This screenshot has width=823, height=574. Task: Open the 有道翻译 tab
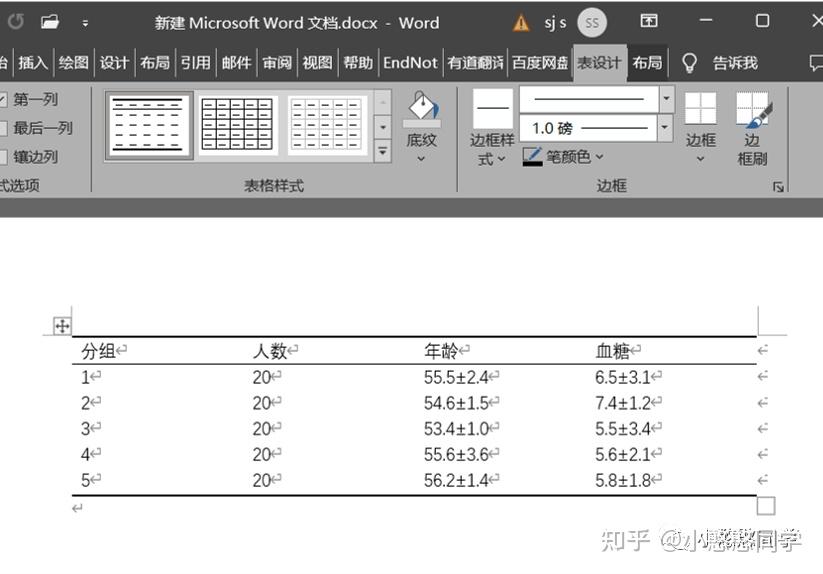coord(476,63)
